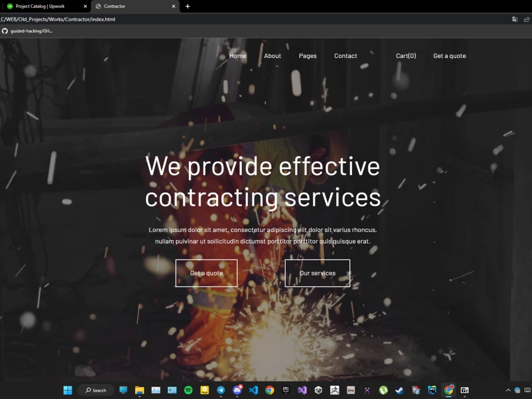The width and height of the screenshot is (532, 399).
Task: Open 7-Zip from the taskbar
Action: [464, 390]
